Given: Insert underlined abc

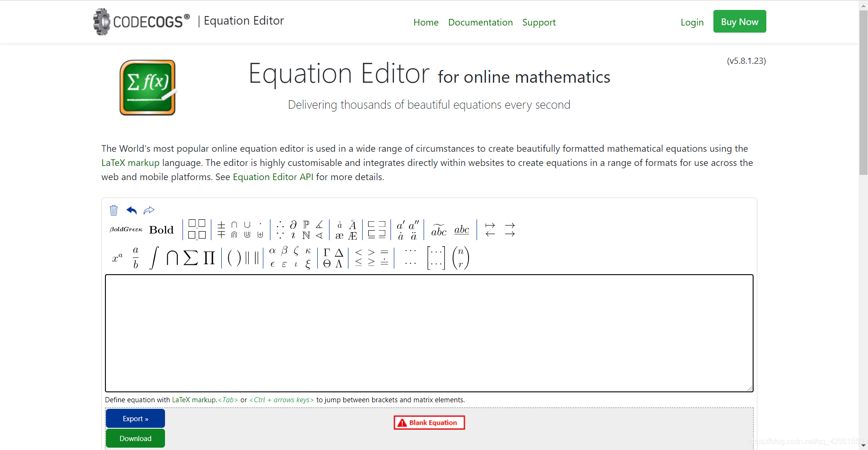Looking at the screenshot, I should (462, 230).
